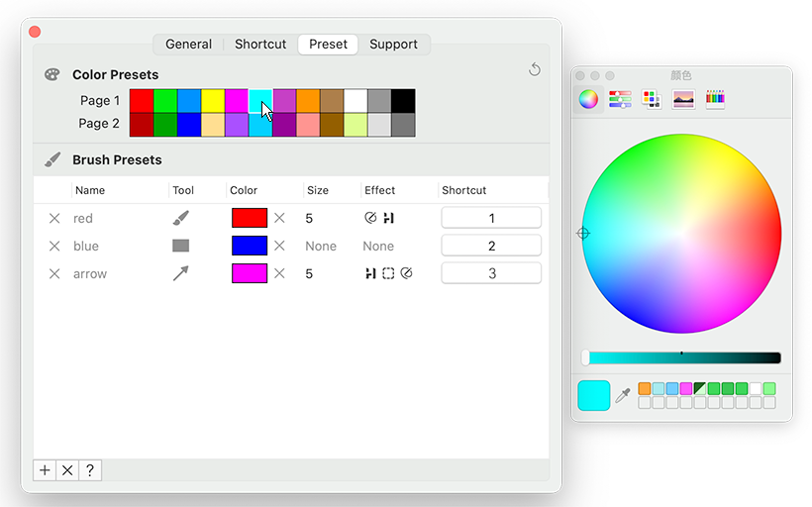Image resolution: width=812 pixels, height=507 pixels.
Task: Pick the orange swatch on Page 1
Action: click(x=308, y=100)
